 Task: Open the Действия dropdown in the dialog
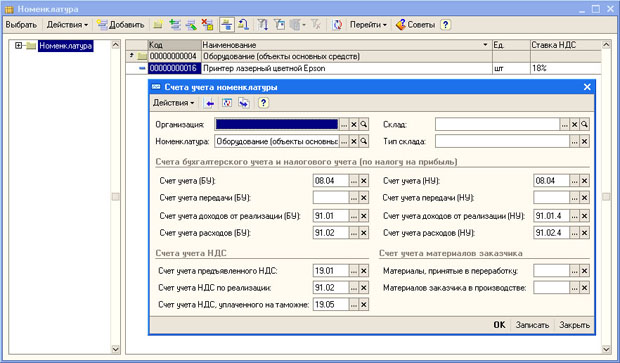coord(173,103)
